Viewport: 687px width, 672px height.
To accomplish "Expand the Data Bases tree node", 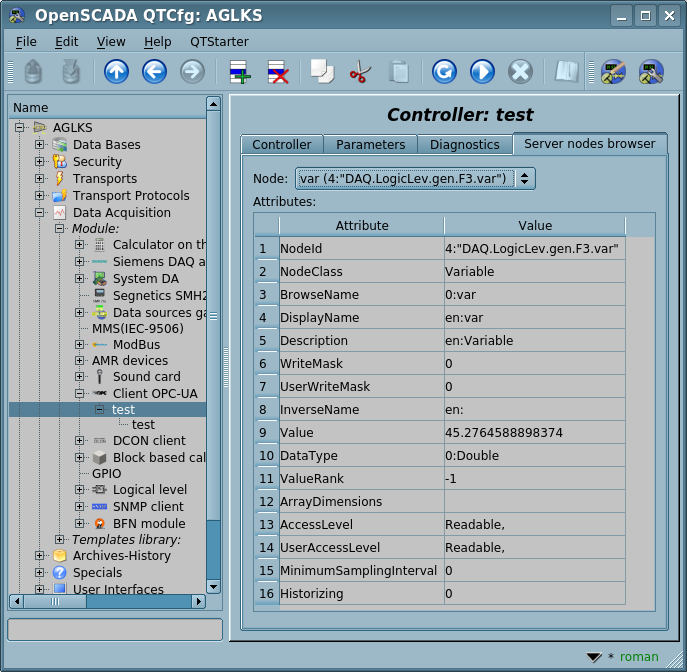I will (40, 145).
